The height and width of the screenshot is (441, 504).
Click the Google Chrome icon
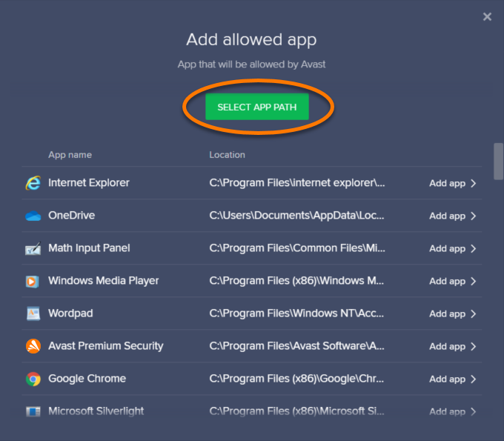(x=33, y=379)
